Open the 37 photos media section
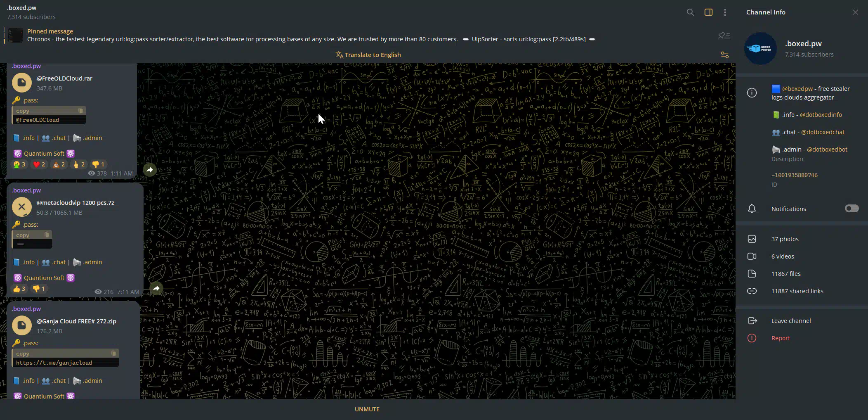Viewport: 868px width, 420px height. [785, 239]
